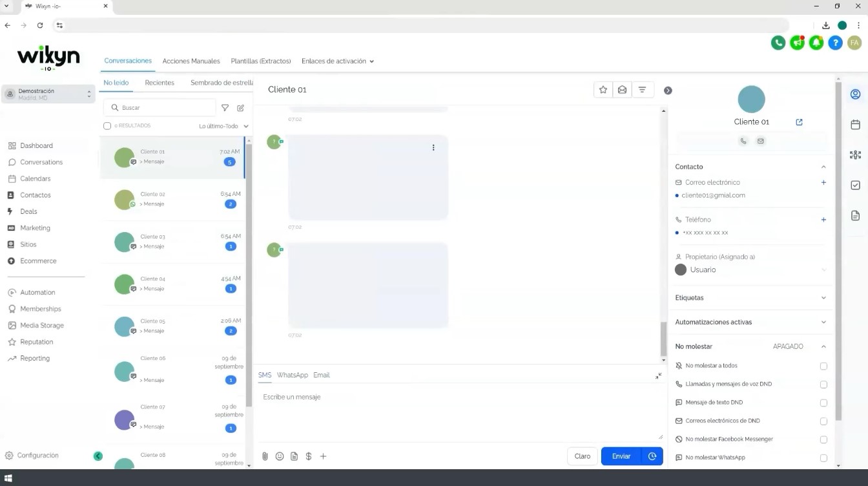This screenshot has height=486, width=868.
Task: Open the Acciones Manuales tab
Action: click(191, 61)
